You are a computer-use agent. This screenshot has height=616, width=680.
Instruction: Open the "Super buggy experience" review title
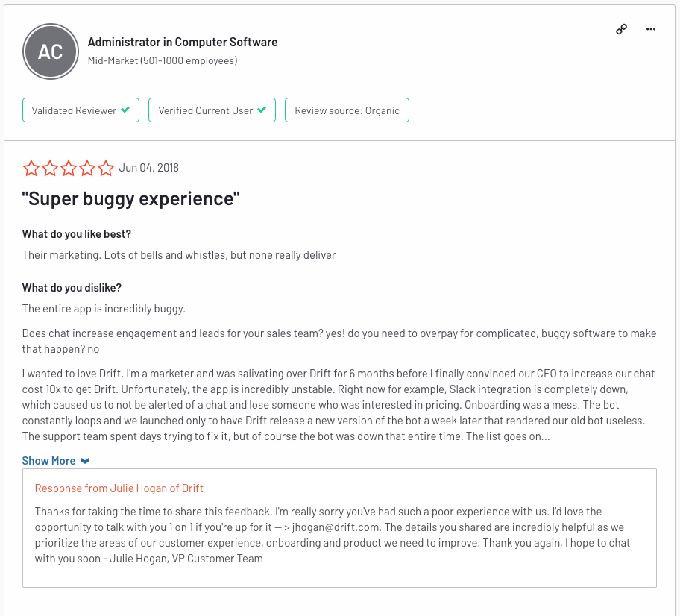tap(131, 198)
